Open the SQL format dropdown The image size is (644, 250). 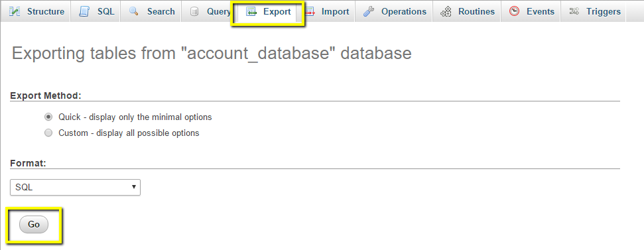[x=75, y=187]
